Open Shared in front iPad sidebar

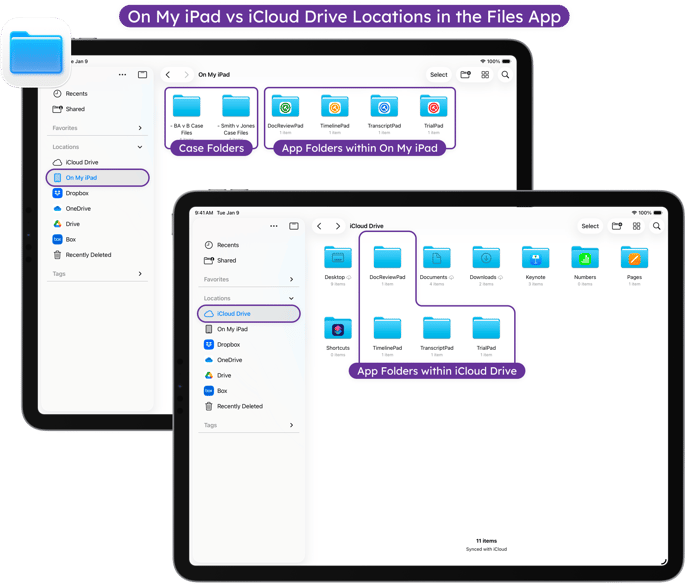coord(220,260)
